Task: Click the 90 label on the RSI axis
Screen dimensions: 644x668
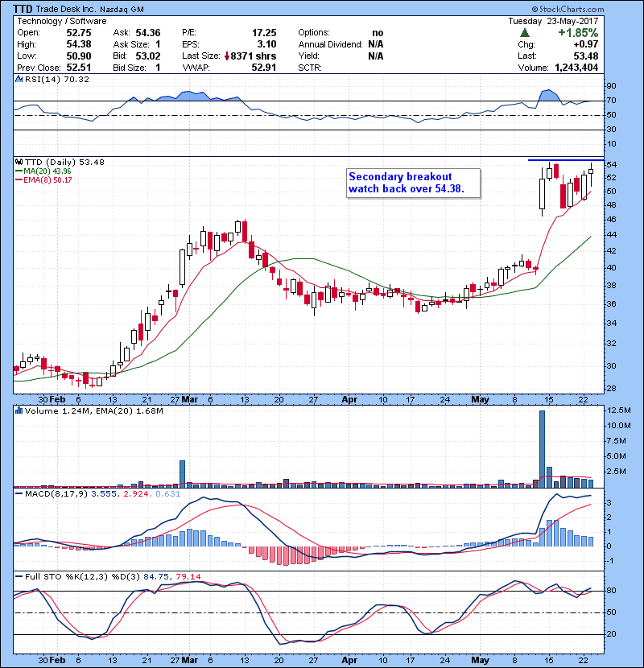Action: click(611, 86)
